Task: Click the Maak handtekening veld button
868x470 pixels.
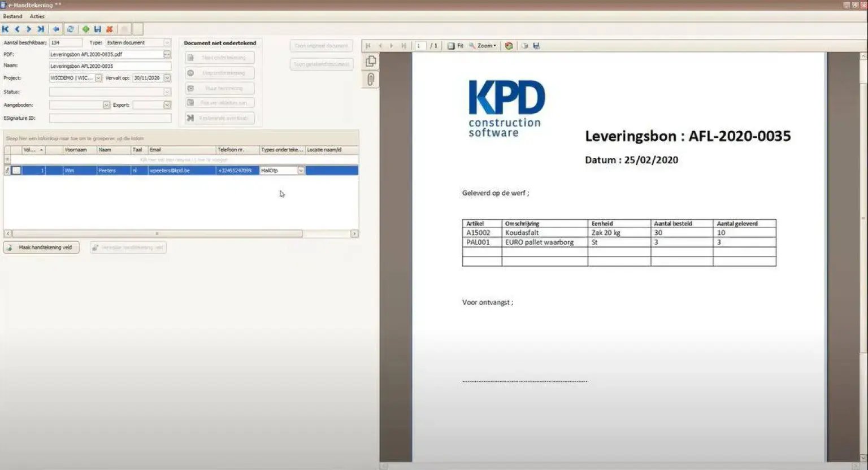Action: (41, 247)
